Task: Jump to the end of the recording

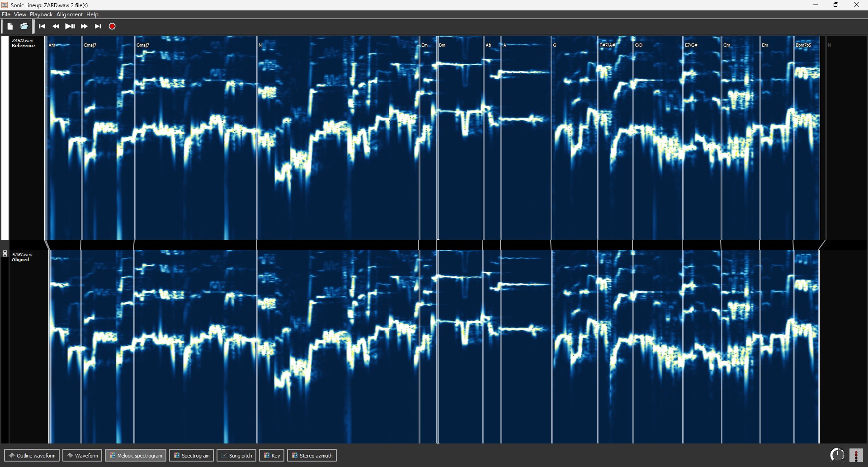Action: (x=98, y=26)
